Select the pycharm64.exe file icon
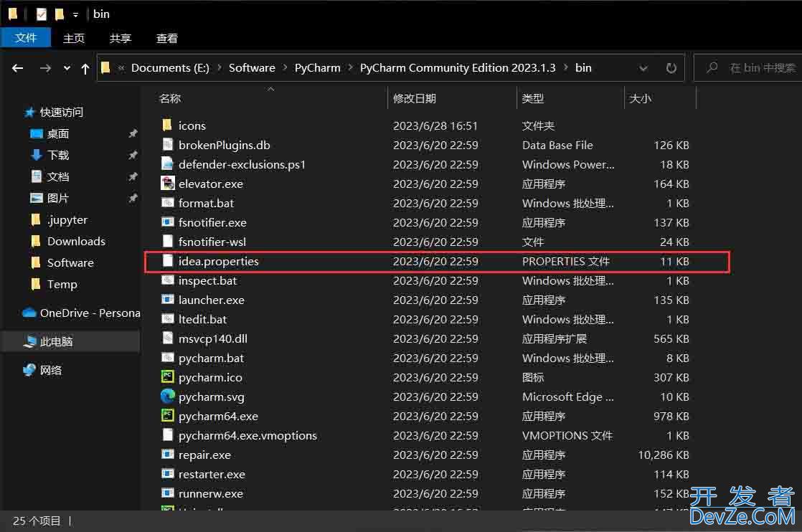The height and width of the screenshot is (532, 802). [x=167, y=415]
